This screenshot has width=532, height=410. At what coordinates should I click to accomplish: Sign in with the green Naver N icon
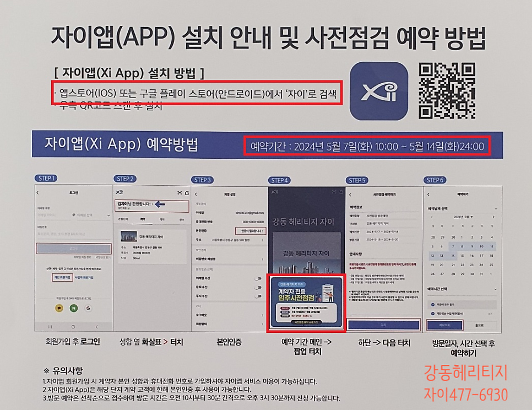[x=74, y=308]
